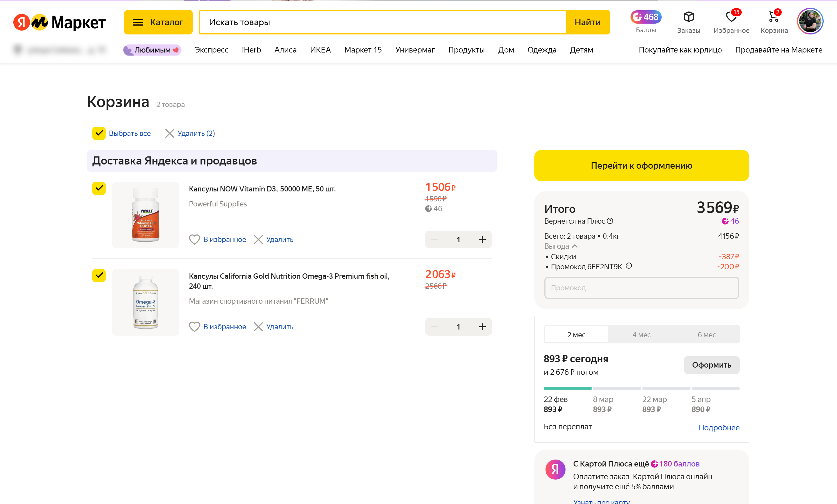
Task: Collapse the 'Выгода' savings details
Action: point(561,246)
